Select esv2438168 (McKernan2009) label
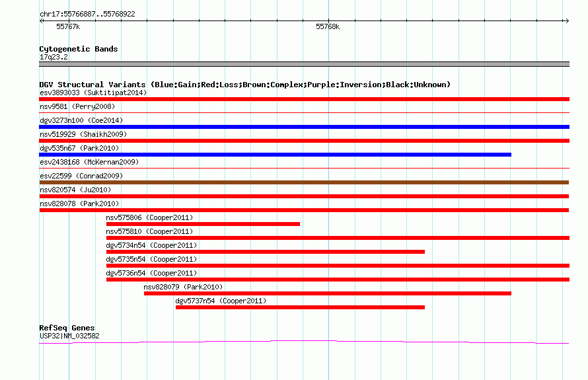Screen dimensions: 588x380 tap(89, 162)
